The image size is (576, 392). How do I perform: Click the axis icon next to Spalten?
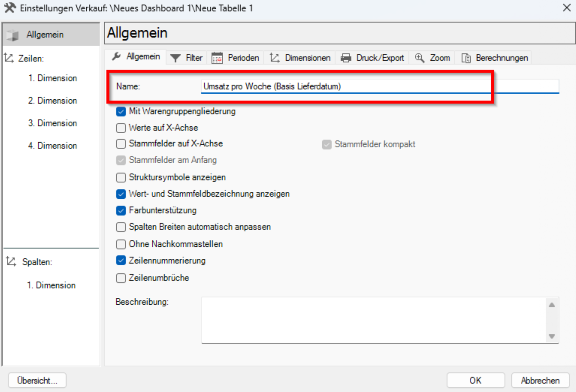11,261
